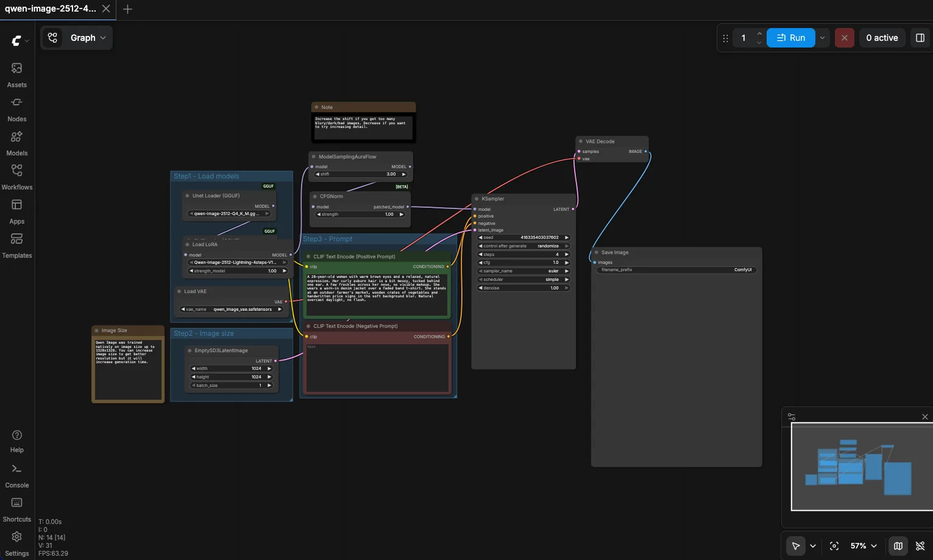
Task: Open keyboard Shortcuts panel
Action: [x=17, y=509]
